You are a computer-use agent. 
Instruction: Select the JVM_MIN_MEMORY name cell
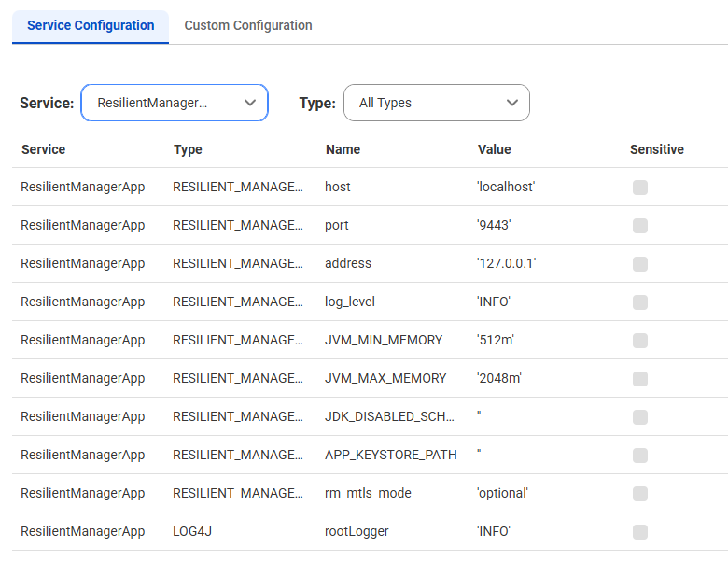384,340
